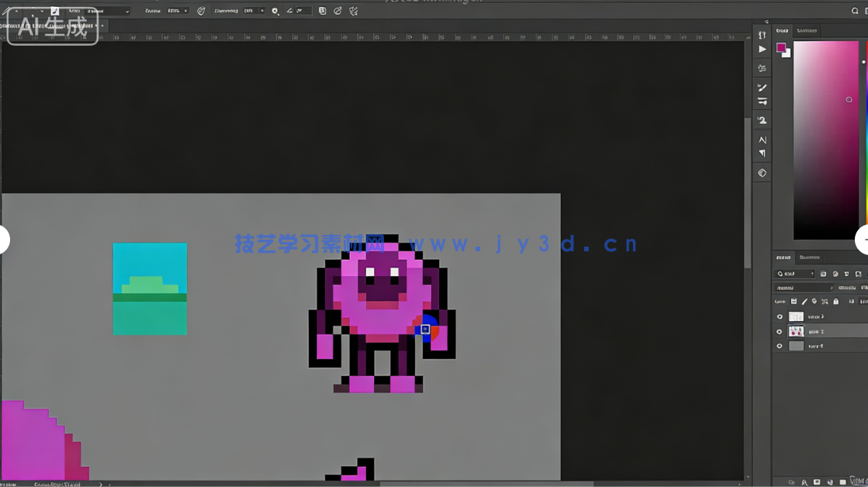Image resolution: width=868 pixels, height=487 pixels.
Task: Click the gear settings icon in options bar
Action: click(275, 11)
